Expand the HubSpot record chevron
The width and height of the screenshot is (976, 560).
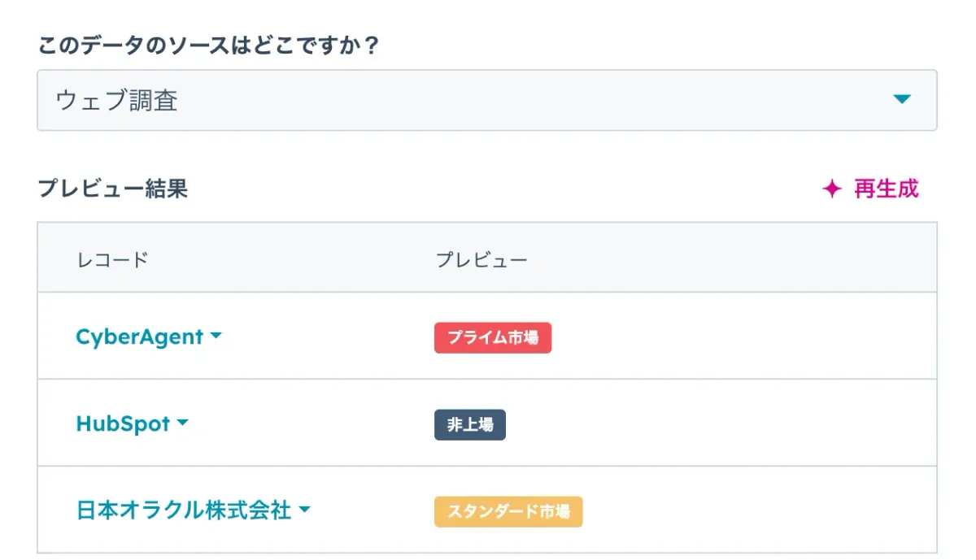click(182, 423)
